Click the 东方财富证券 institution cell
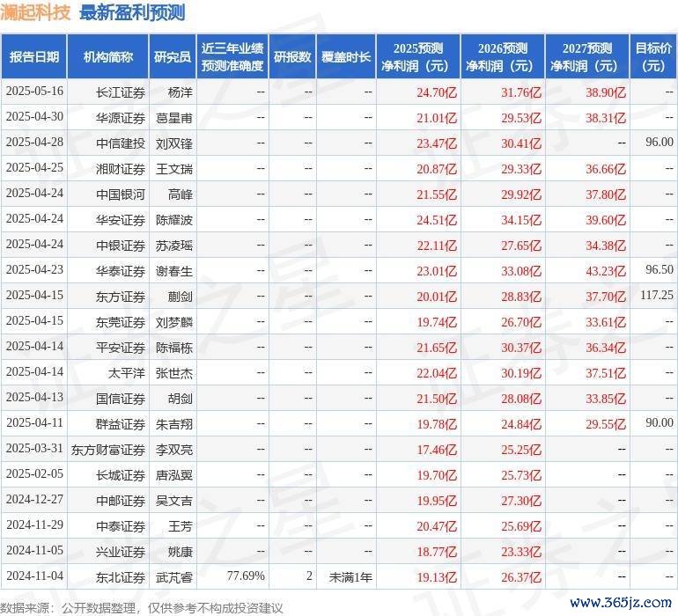 [x=108, y=450]
